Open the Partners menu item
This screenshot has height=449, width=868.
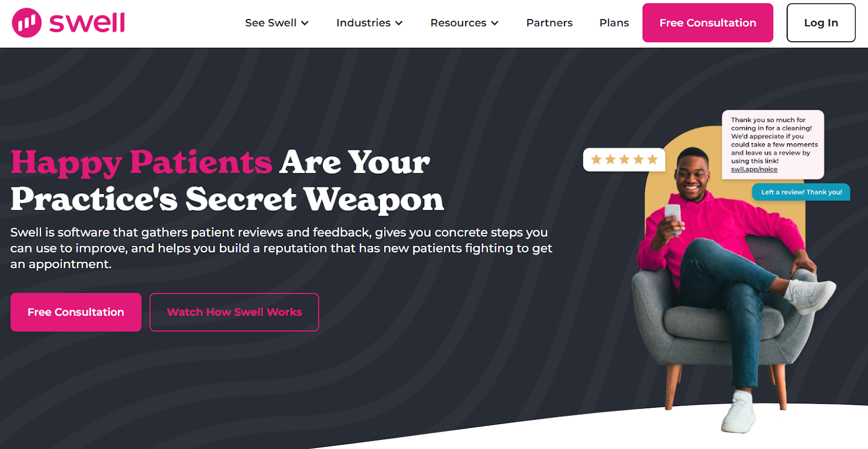[549, 23]
